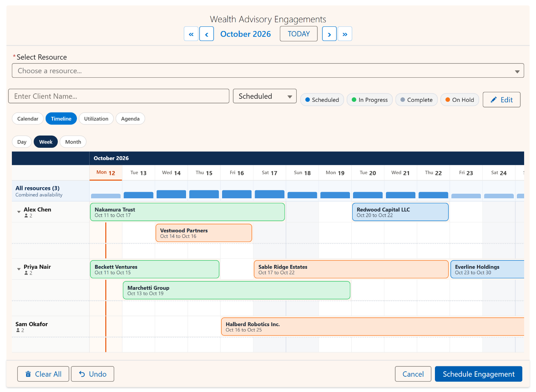This screenshot has height=392, width=536.
Task: Switch to the Timeline tab
Action: pyautogui.click(x=61, y=119)
